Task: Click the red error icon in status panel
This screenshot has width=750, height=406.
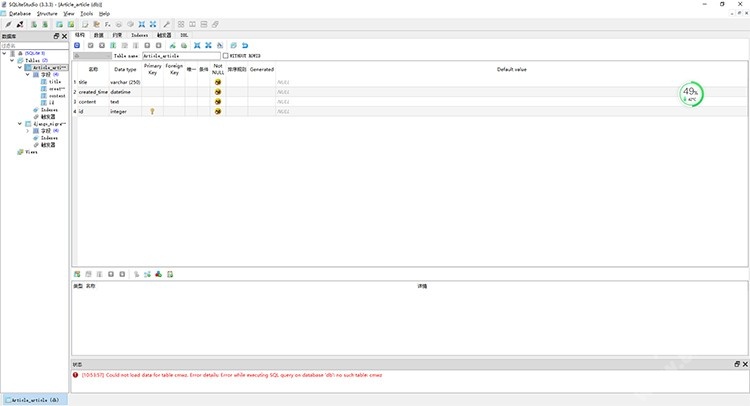Action: point(76,375)
